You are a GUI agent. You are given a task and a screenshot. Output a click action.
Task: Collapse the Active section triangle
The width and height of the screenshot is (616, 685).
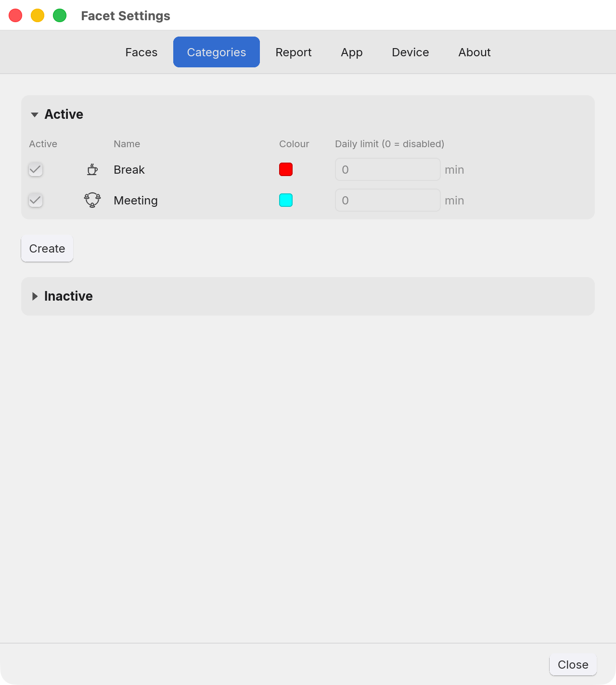tap(35, 114)
